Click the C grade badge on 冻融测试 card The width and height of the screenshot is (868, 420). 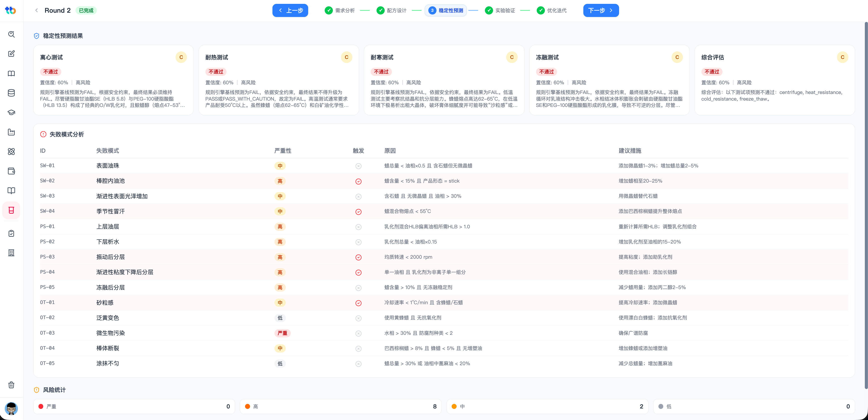point(677,57)
